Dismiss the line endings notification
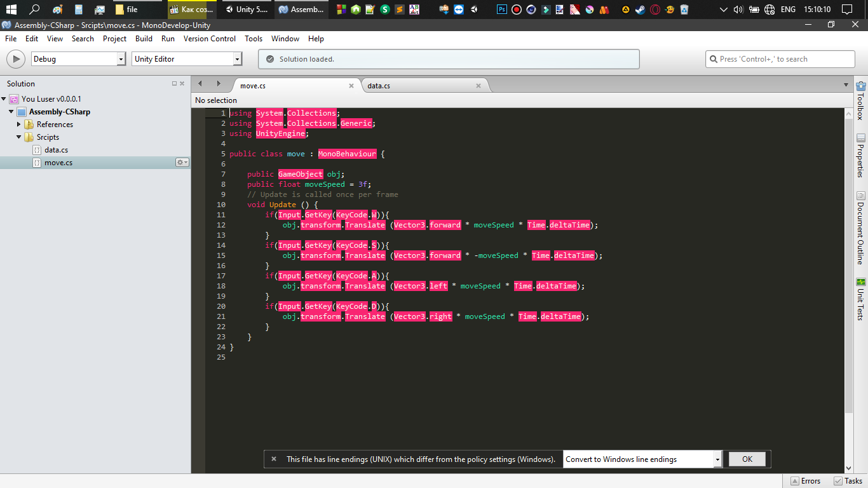Screen dimensions: 868x488 [274, 459]
